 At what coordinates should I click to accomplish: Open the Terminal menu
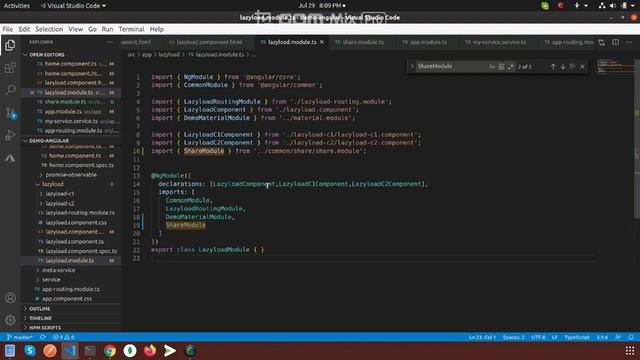pyautogui.click(x=131, y=29)
